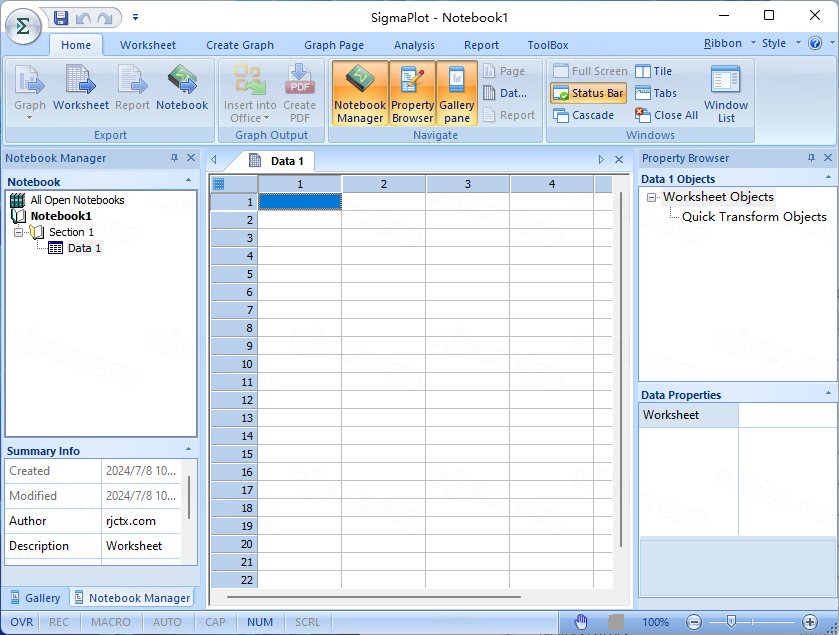Image resolution: width=839 pixels, height=635 pixels.
Task: Switch to Notebook Manager bottom tab
Action: [132, 598]
